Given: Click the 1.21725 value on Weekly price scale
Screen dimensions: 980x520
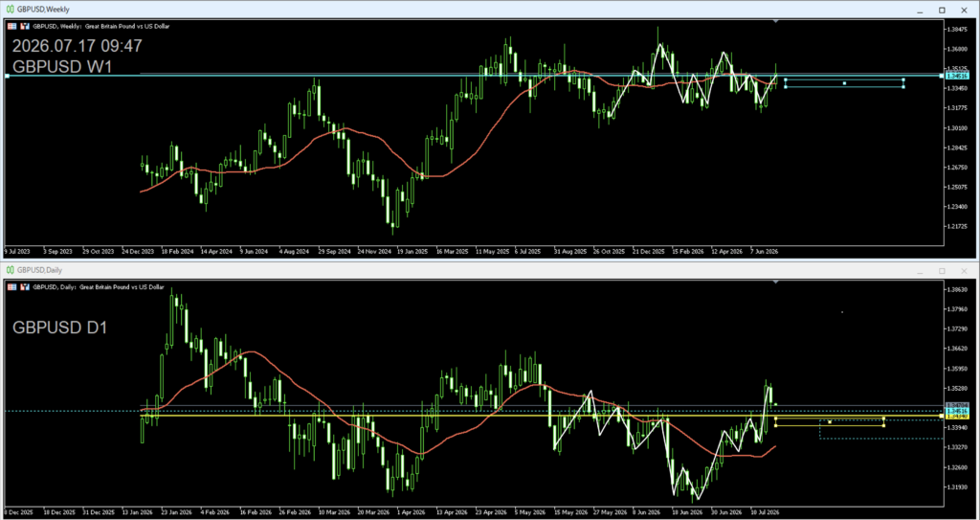Looking at the screenshot, I should (956, 226).
